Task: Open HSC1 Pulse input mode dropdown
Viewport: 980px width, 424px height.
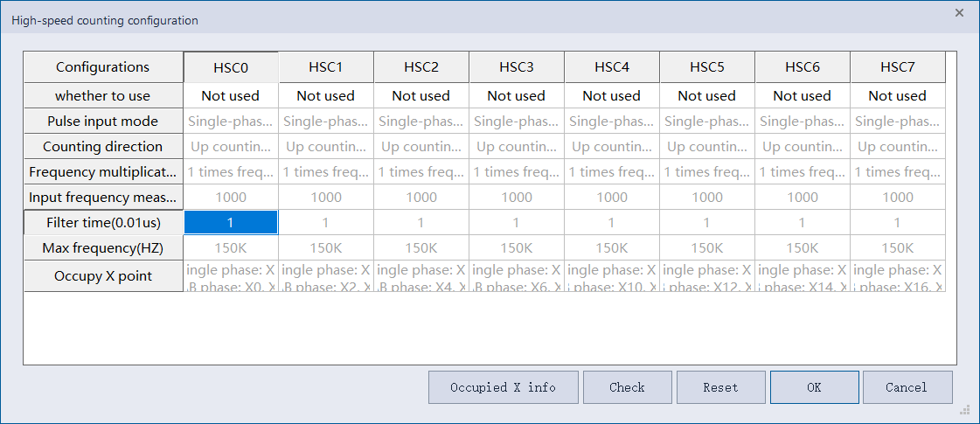Action: [x=326, y=122]
